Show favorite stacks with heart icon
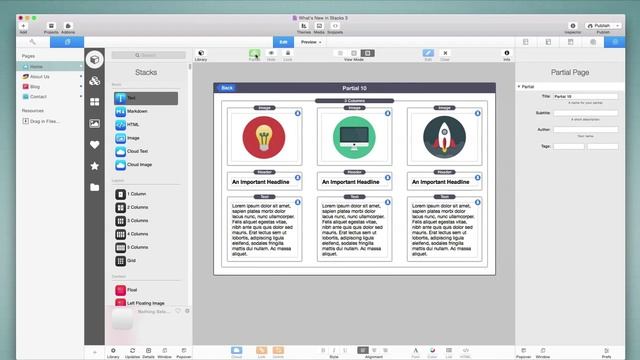This screenshot has width=640, height=360. coord(95,144)
